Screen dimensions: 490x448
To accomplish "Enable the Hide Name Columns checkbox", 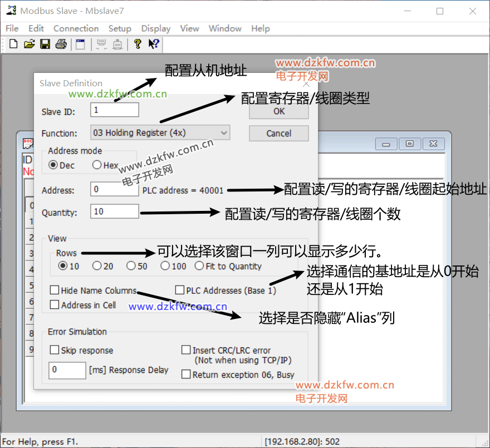I will [x=55, y=291].
